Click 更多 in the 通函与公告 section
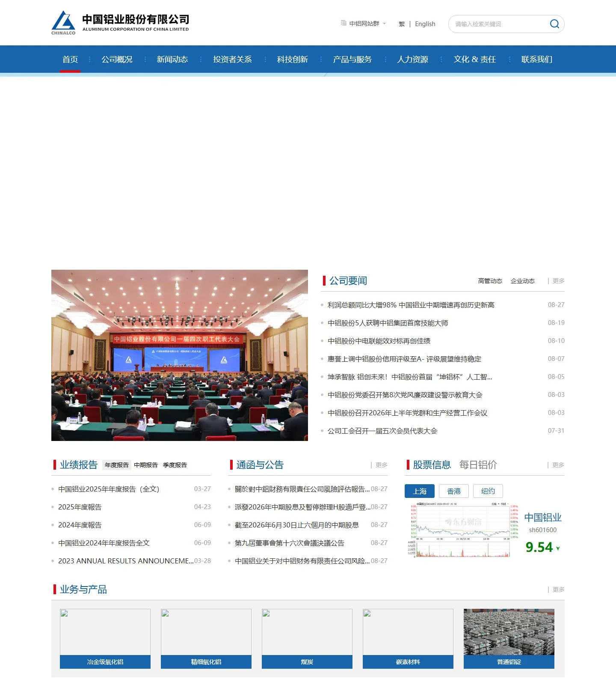This screenshot has height=685, width=616. tap(382, 465)
